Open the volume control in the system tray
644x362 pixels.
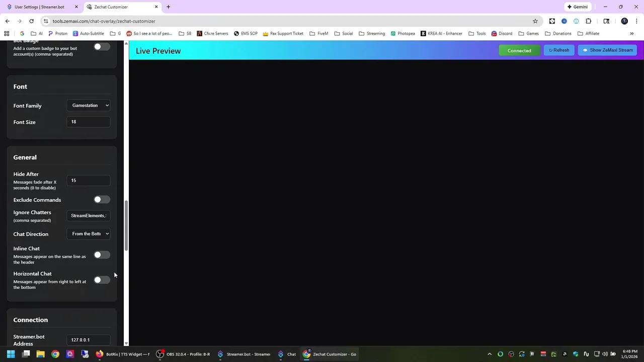click(x=605, y=354)
